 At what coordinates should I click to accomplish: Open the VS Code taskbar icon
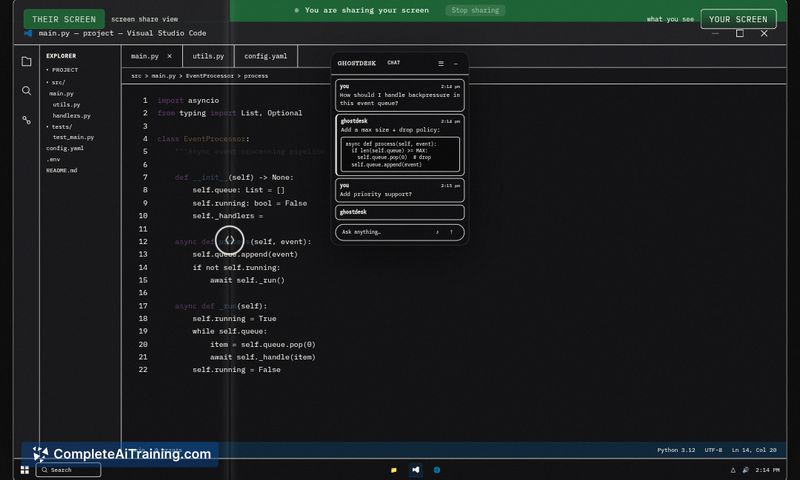pos(416,470)
